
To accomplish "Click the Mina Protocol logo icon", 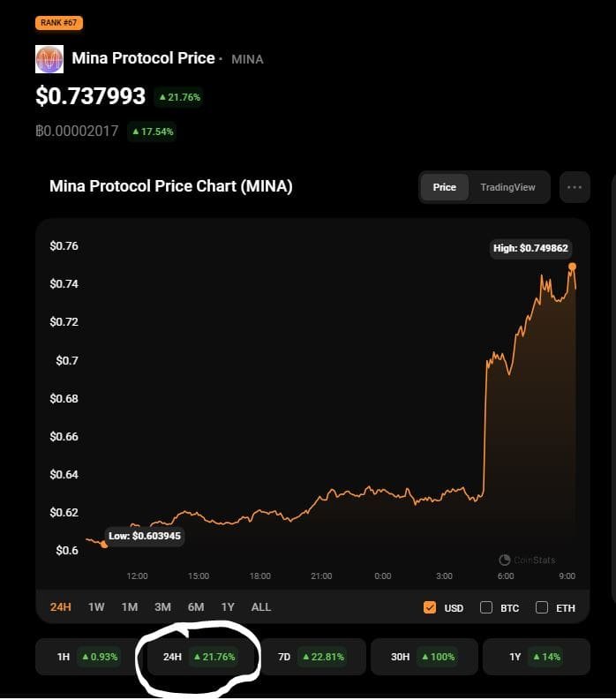I will tap(49, 59).
